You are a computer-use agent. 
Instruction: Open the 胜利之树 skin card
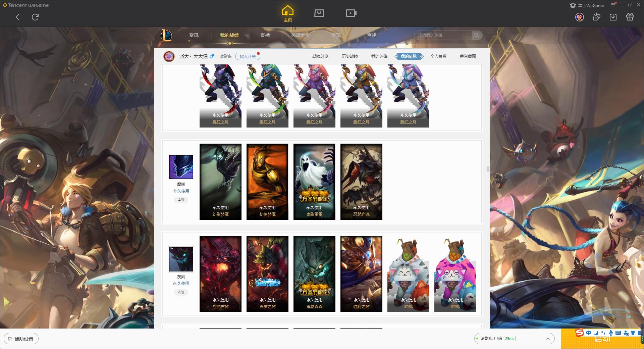pos(361,274)
